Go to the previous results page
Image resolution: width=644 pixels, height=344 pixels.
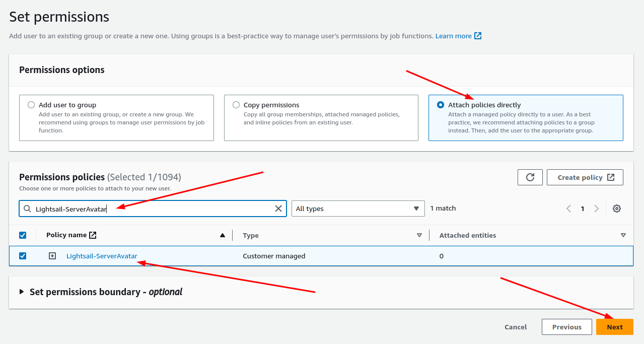[x=568, y=209]
